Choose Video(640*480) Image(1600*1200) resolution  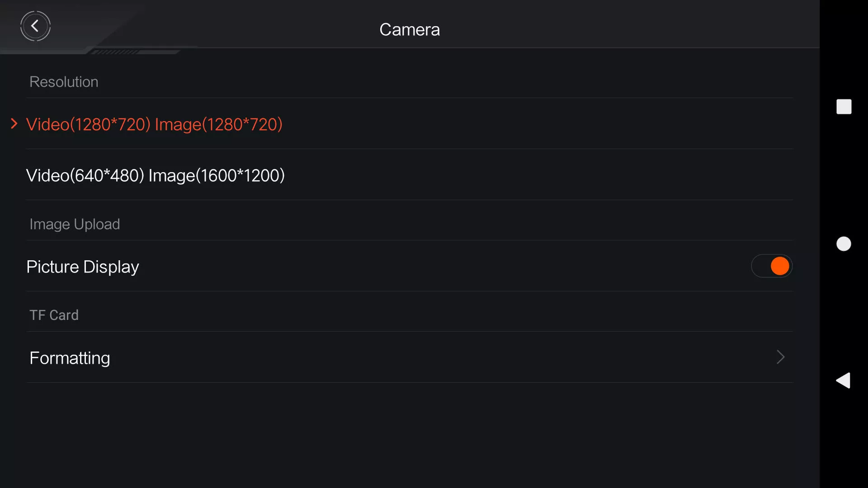(x=409, y=175)
